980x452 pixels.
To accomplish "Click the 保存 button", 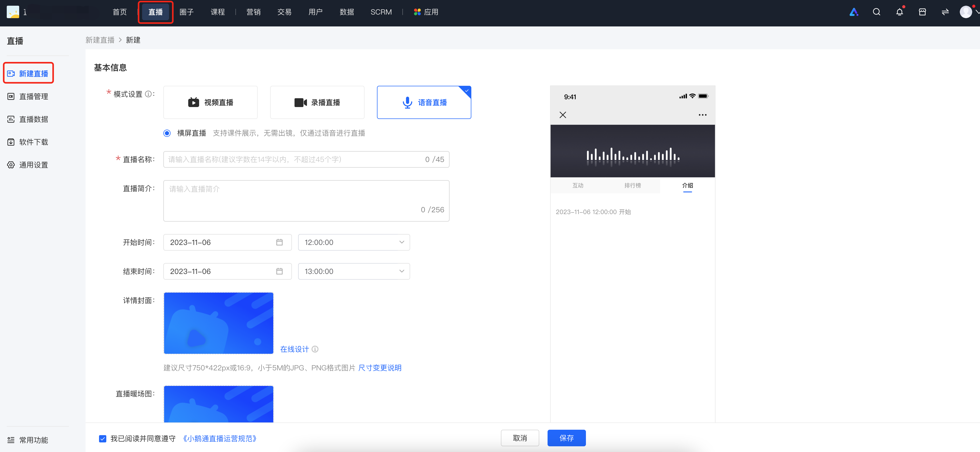I will coord(566,438).
